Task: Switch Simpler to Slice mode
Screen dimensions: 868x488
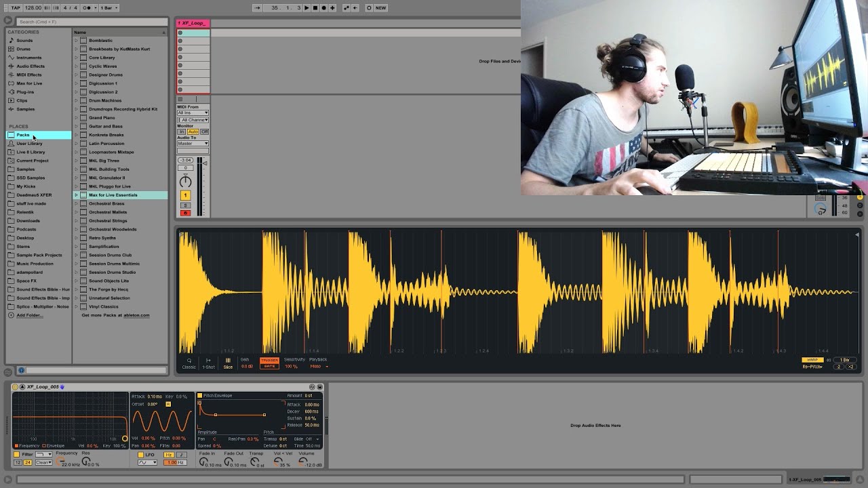Action: coord(228,363)
